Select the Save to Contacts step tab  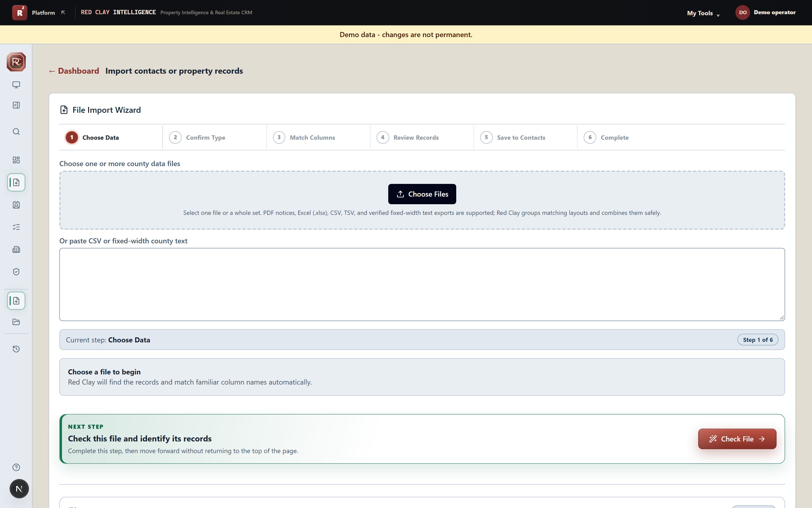coord(526,137)
